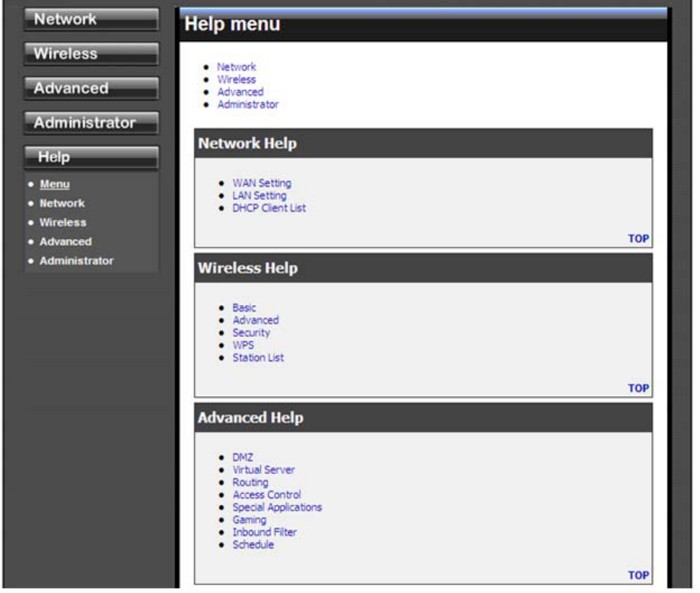700x593 pixels.
Task: Jump to Wireless in top index list
Action: click(x=236, y=79)
